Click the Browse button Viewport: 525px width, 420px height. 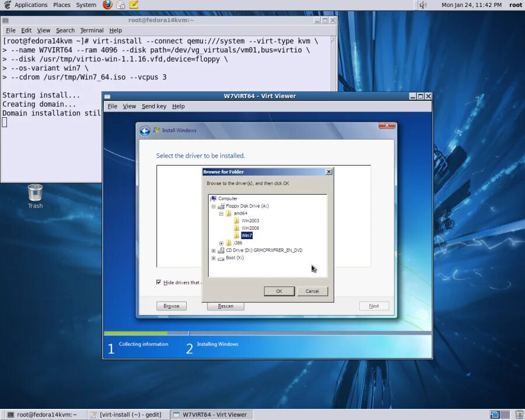pos(171,306)
